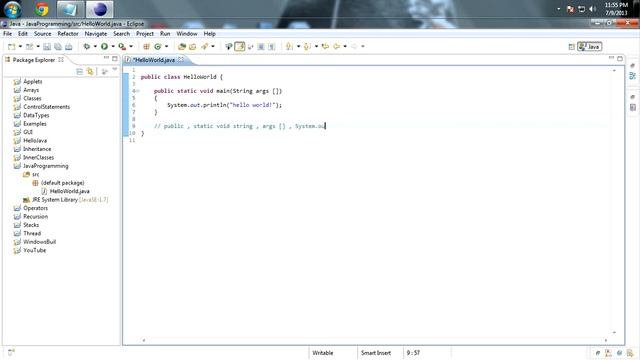This screenshot has height=360, width=640.
Task: Click the New Java Package icon
Action: click(147, 47)
